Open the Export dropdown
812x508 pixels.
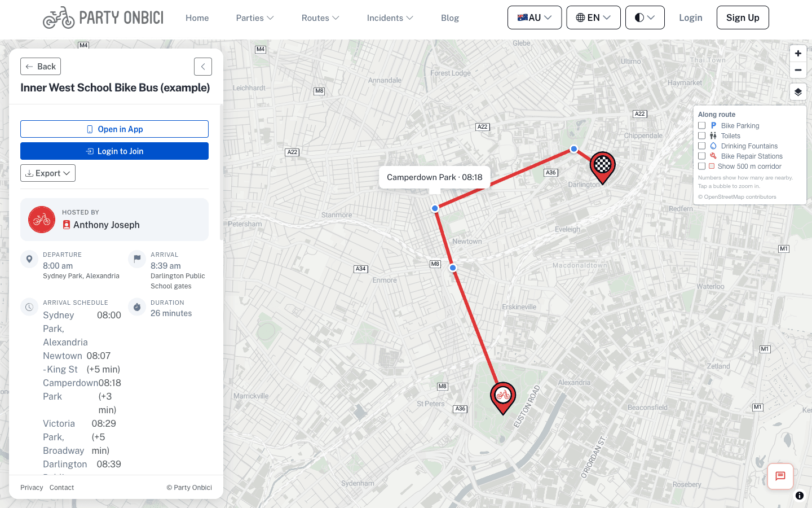tap(48, 173)
